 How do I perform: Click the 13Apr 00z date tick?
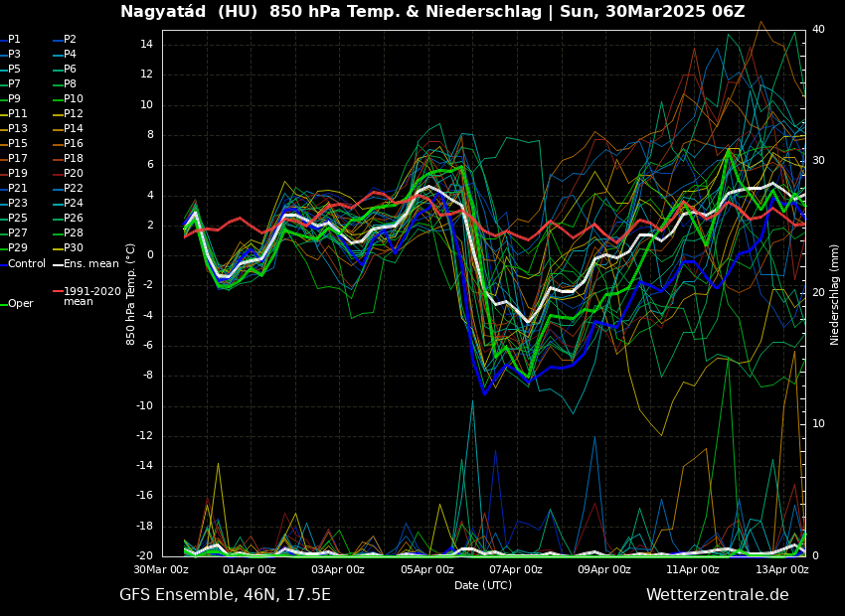pos(781,570)
